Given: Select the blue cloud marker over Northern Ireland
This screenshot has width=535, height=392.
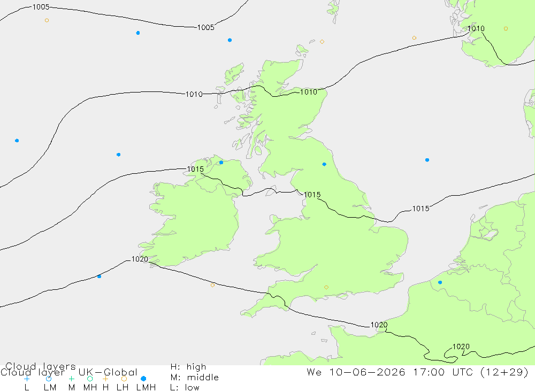Looking at the screenshot, I should click(x=221, y=163).
